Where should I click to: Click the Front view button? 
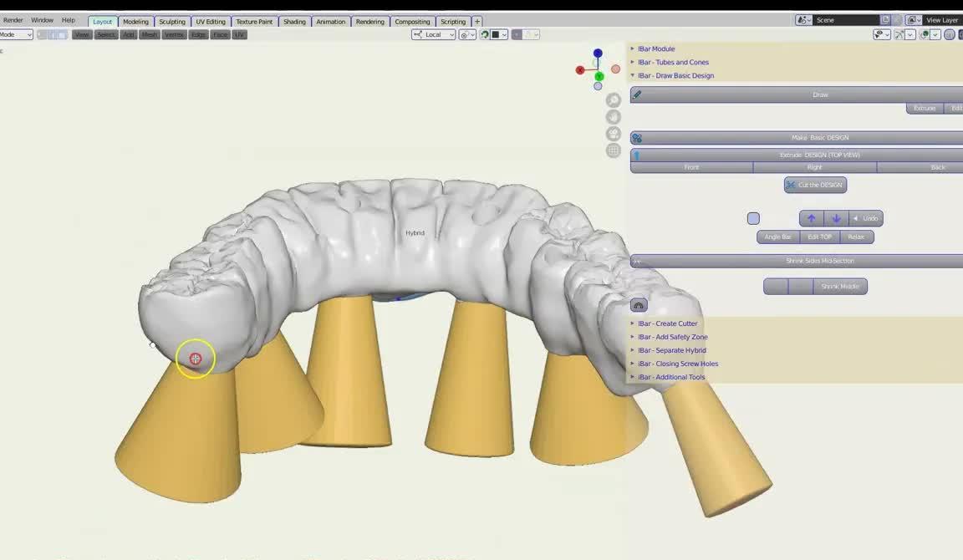coord(691,168)
